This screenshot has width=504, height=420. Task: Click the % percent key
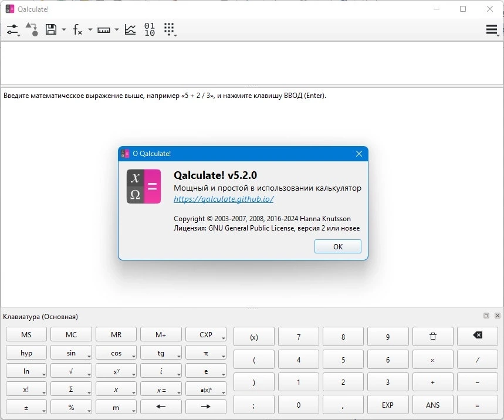click(x=71, y=407)
